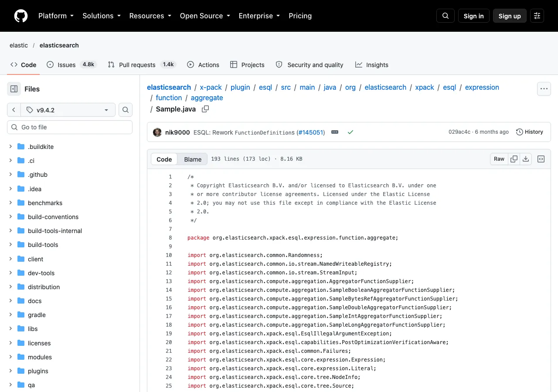
Task: Click the Sign up button
Action: (510, 16)
